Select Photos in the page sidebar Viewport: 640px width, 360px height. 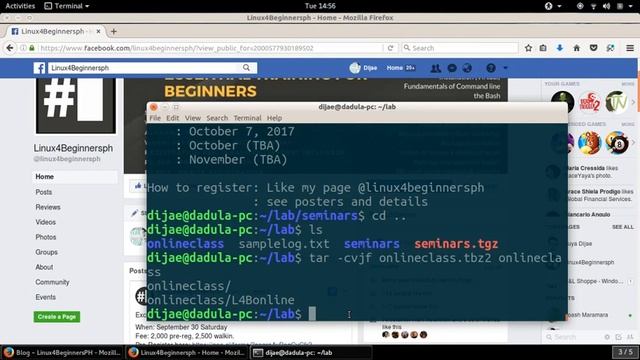46,237
